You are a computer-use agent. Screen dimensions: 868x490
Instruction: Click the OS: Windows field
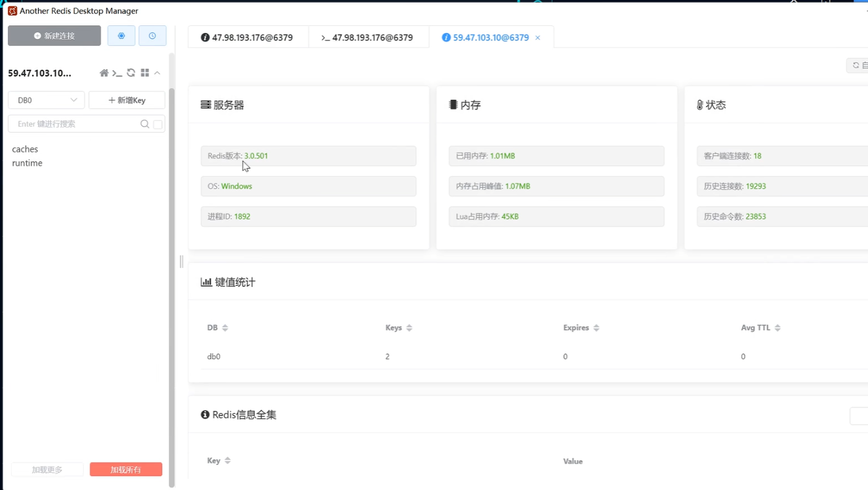[308, 186]
